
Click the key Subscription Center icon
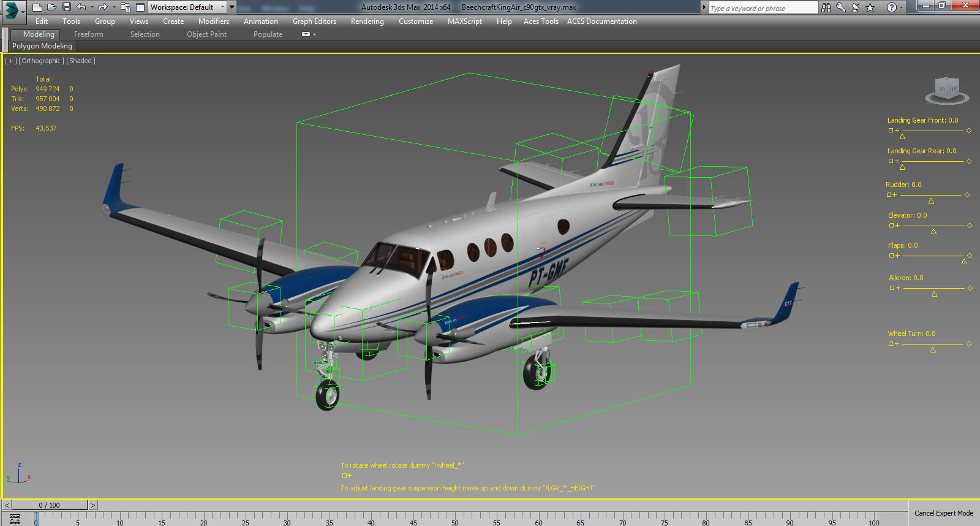click(x=841, y=7)
